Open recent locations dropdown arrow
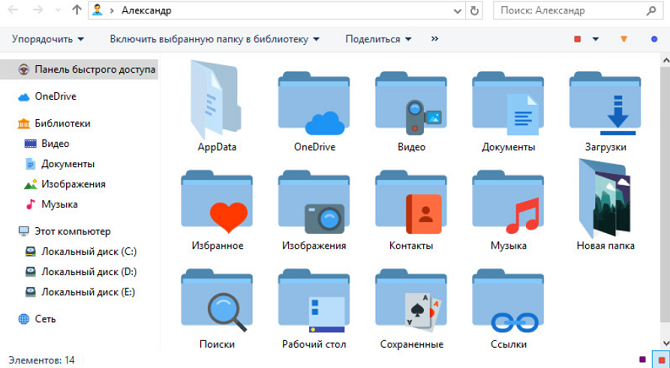670x368 pixels. pos(58,11)
